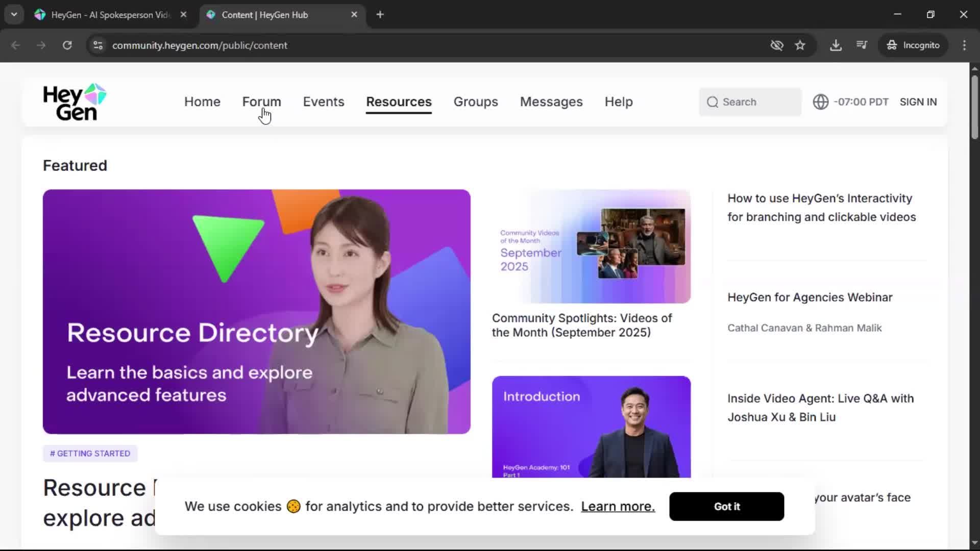Open the media control icon

[862, 45]
